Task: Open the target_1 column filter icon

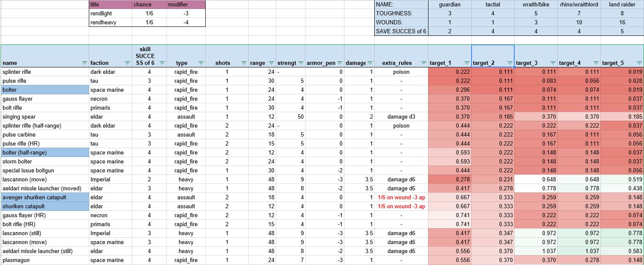Action: (x=466, y=63)
